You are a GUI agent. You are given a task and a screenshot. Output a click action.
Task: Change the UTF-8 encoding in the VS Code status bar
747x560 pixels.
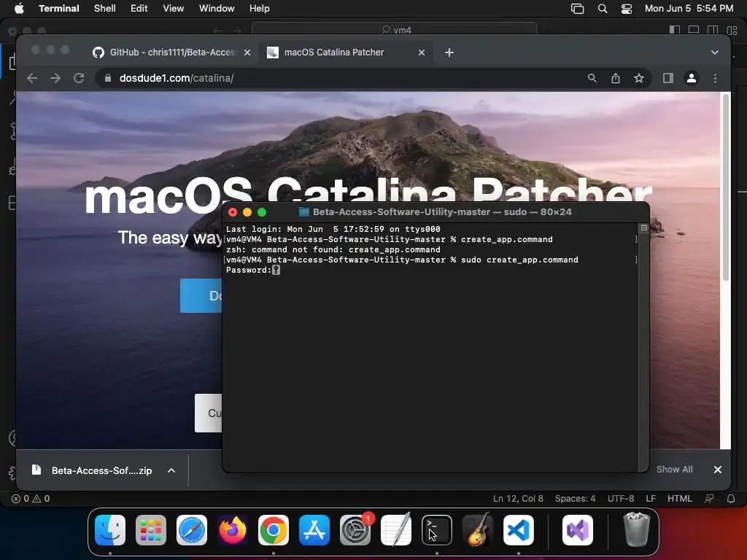[x=621, y=499]
